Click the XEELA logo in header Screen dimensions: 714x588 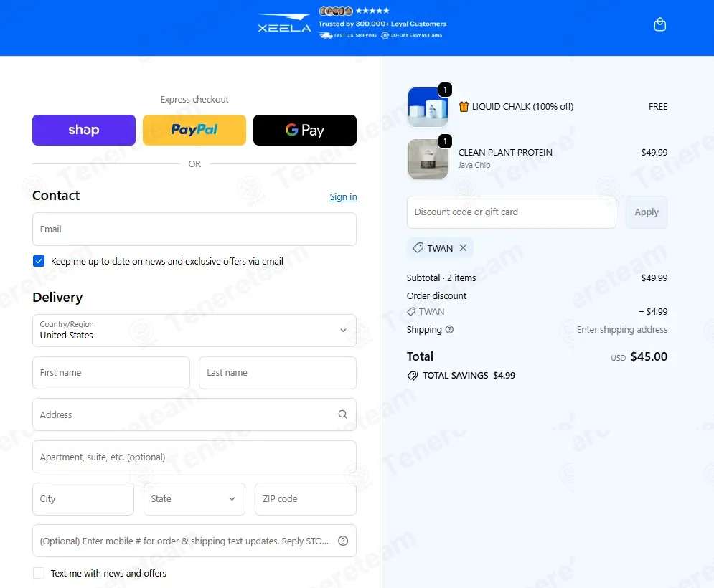tap(285, 24)
